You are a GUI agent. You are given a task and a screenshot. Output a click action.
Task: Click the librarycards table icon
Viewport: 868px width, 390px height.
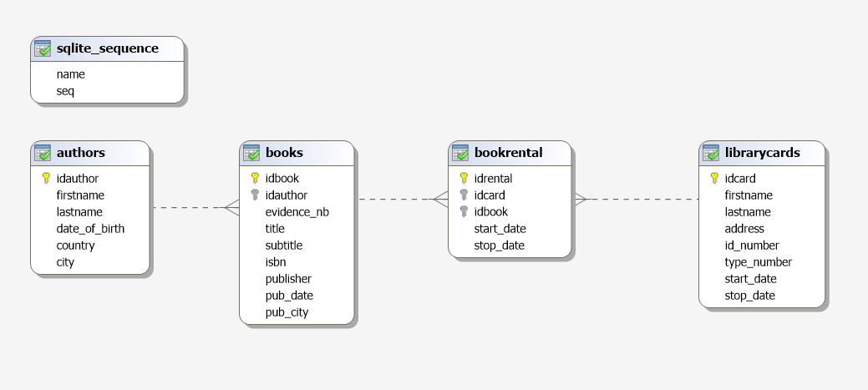point(711,153)
